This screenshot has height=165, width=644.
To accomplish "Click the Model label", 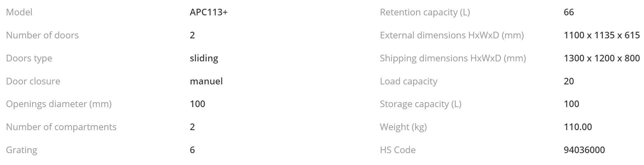I will [x=19, y=12].
